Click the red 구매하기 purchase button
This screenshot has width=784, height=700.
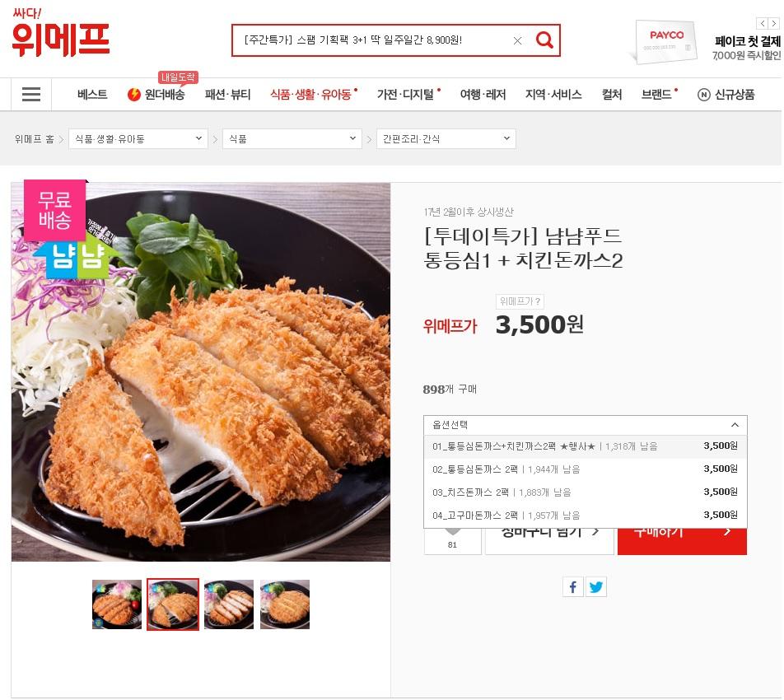[x=682, y=541]
